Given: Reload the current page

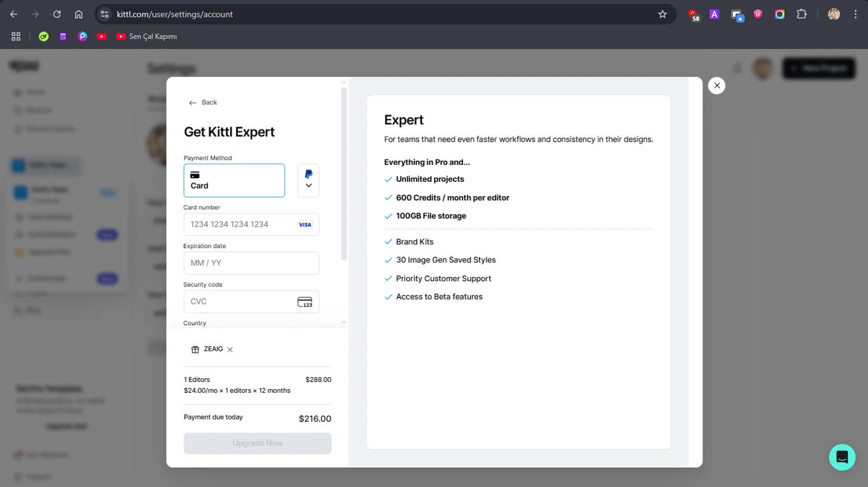Looking at the screenshot, I should [x=57, y=14].
